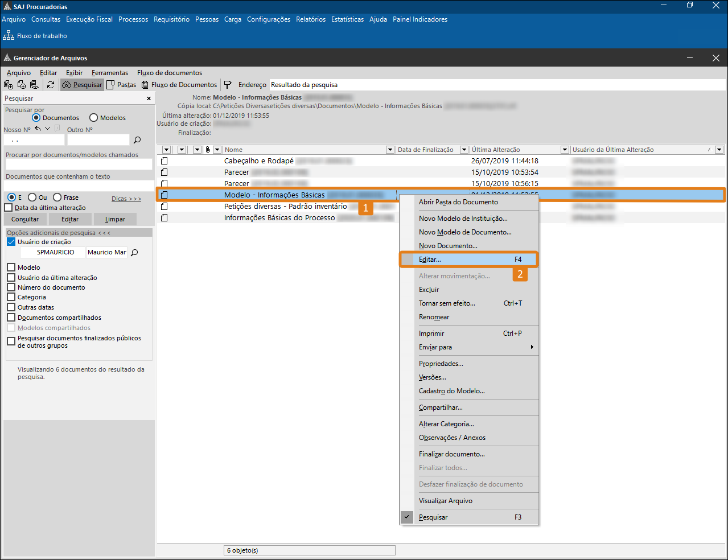Open the Data de Finalização column filter dropdown

[464, 150]
